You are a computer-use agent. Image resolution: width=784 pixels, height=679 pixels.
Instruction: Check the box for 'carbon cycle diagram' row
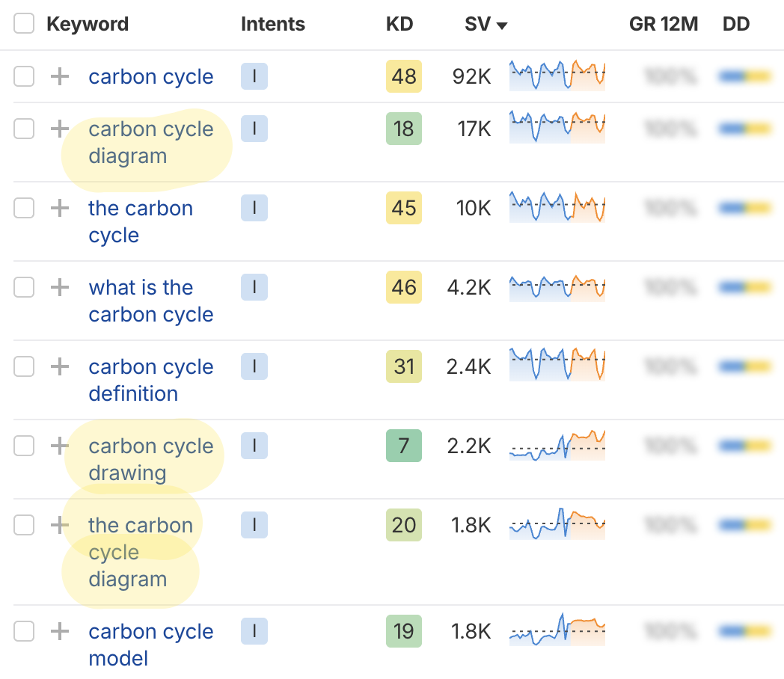click(x=24, y=129)
